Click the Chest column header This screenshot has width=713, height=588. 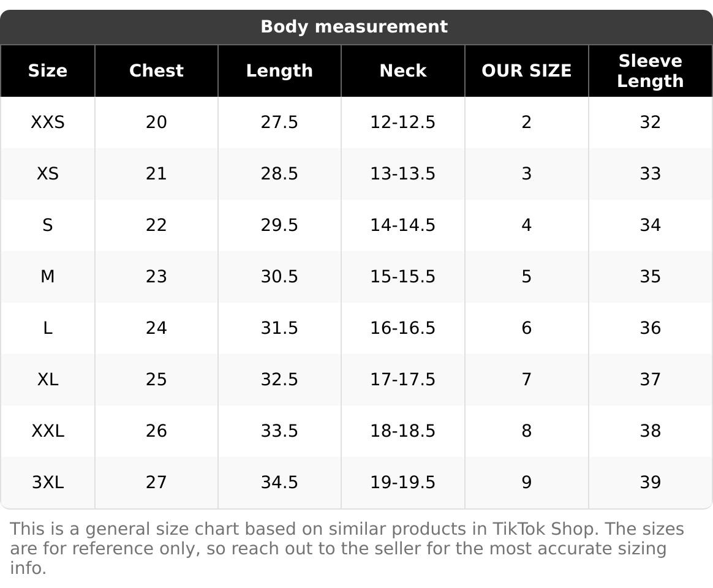coord(156,71)
